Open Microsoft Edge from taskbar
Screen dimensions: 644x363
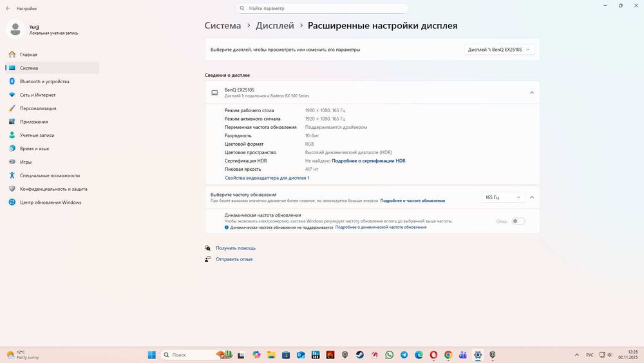419,355
